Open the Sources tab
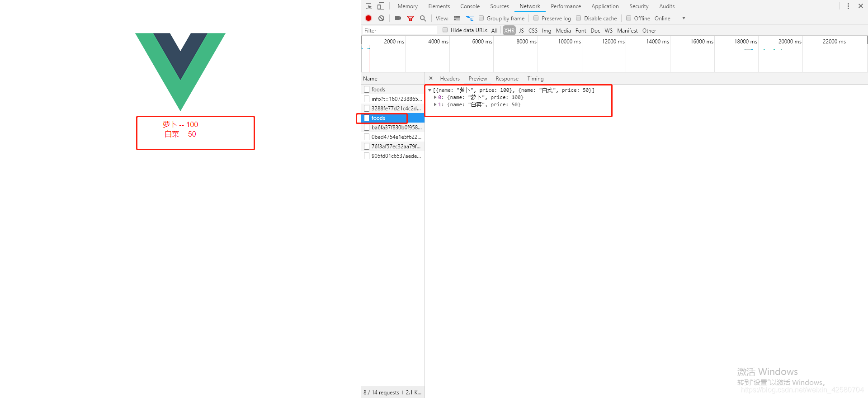 coord(499,6)
